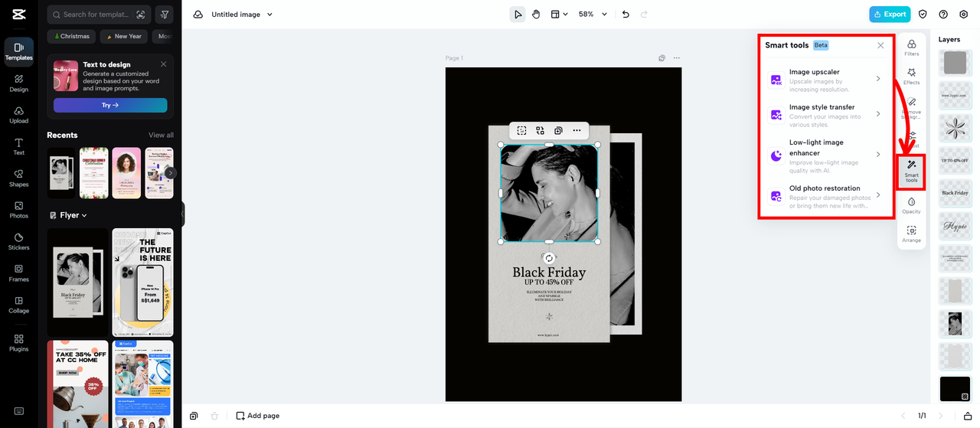Open the Text tool panel
The height and width of the screenshot is (428, 980).
click(19, 146)
